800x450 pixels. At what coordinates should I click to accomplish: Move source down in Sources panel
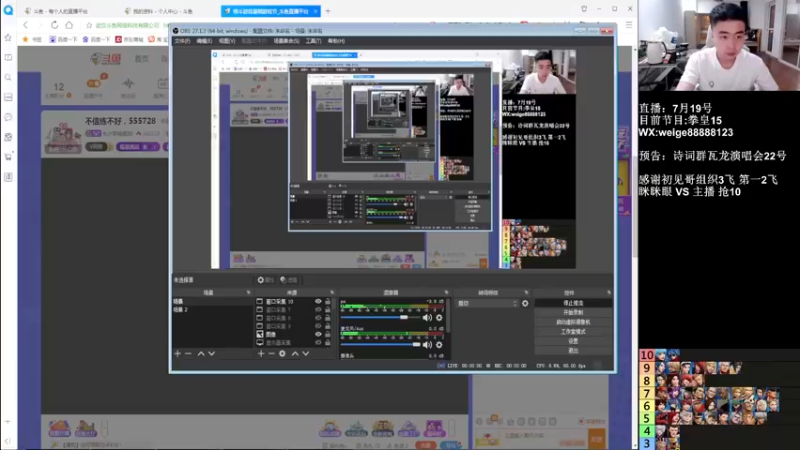click(x=306, y=354)
